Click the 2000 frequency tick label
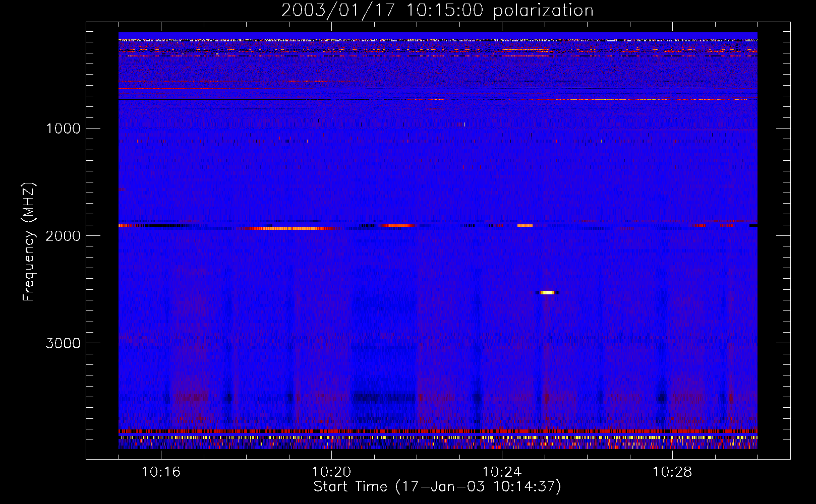Viewport: 816px width, 504px height. [63, 236]
